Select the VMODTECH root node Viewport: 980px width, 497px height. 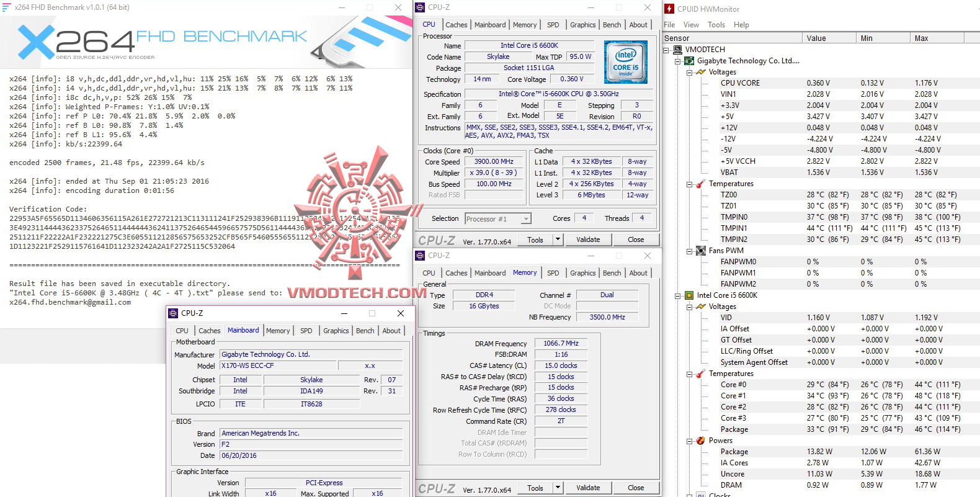tap(705, 50)
